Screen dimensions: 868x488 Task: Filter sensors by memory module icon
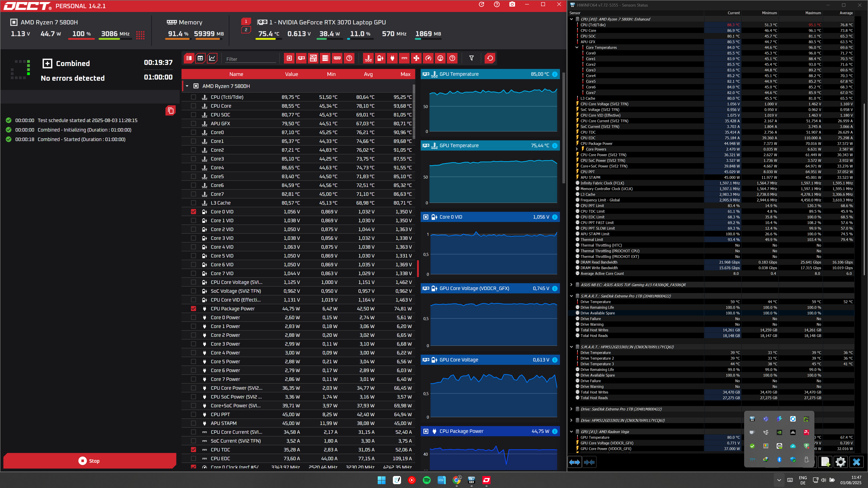click(337, 58)
